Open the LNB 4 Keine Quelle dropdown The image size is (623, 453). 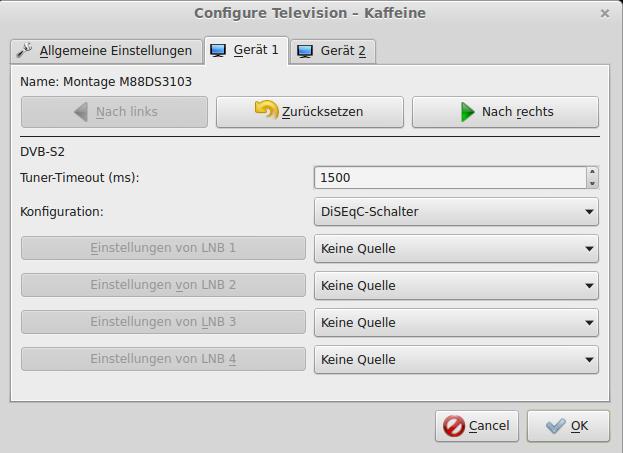coord(456,359)
